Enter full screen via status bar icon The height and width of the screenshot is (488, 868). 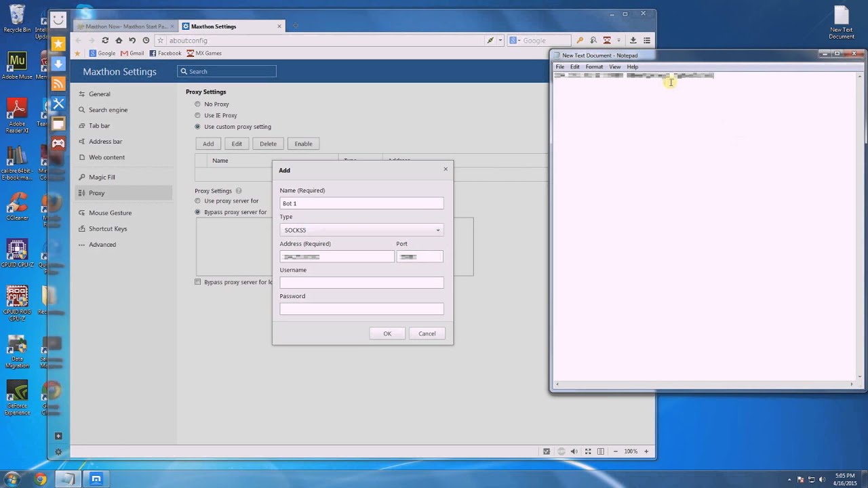pyautogui.click(x=588, y=451)
